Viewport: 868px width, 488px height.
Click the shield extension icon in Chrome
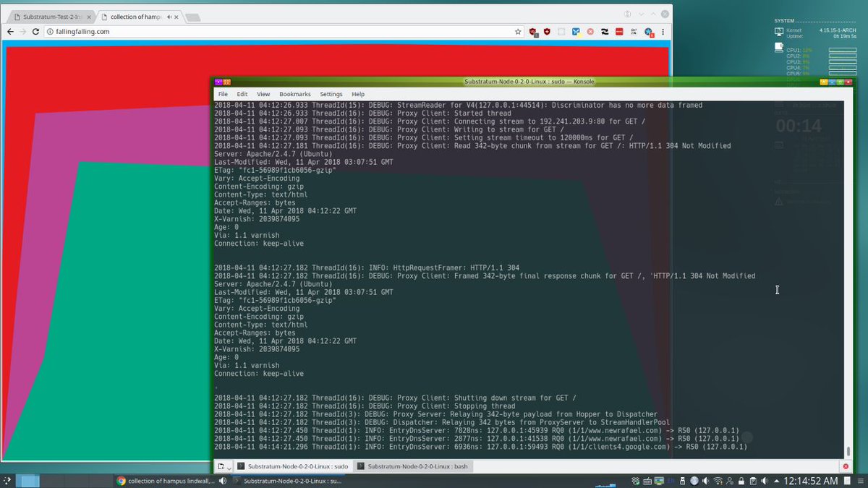coord(547,32)
